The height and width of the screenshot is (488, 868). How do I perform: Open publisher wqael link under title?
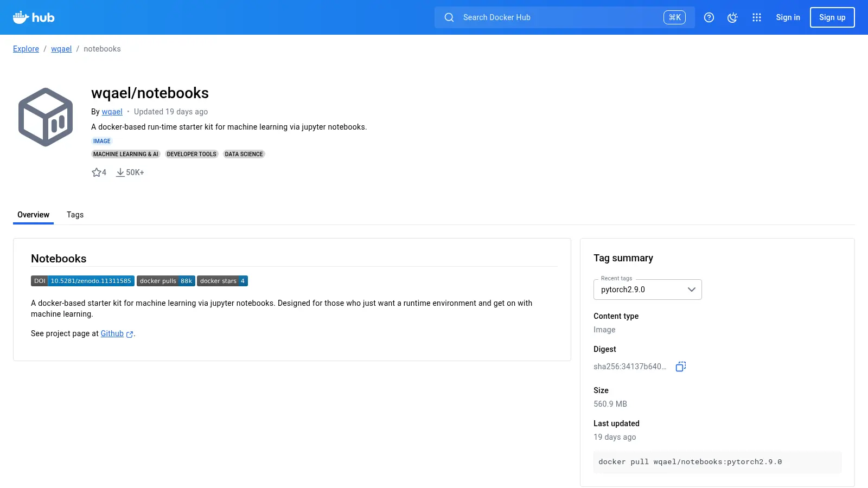pos(112,112)
